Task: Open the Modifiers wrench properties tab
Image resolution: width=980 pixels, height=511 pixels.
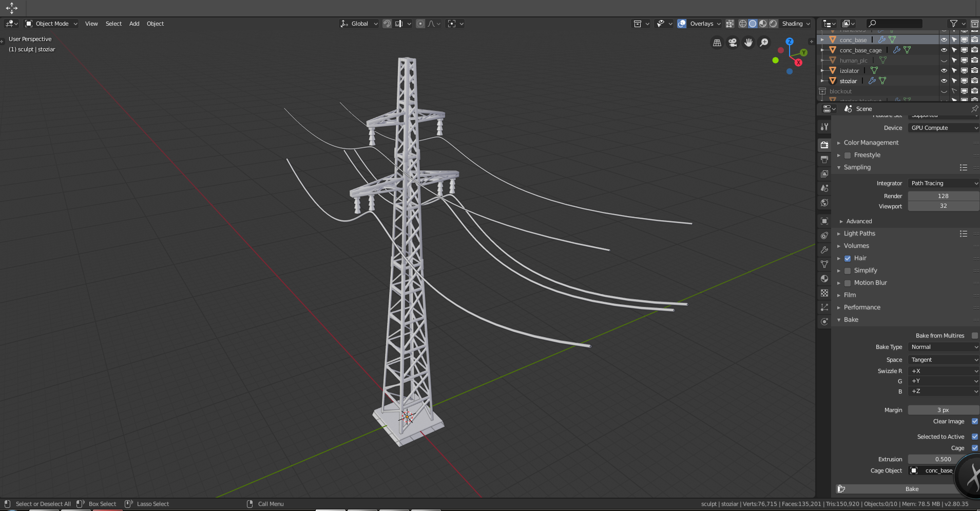Action: tap(824, 250)
